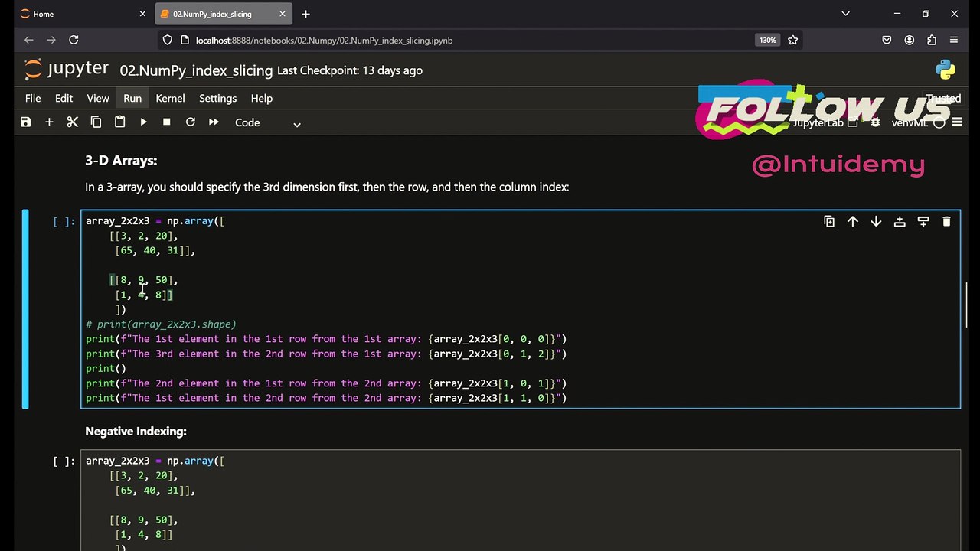Open the cell type Code dropdown
Image resolution: width=980 pixels, height=551 pixels.
tap(268, 122)
